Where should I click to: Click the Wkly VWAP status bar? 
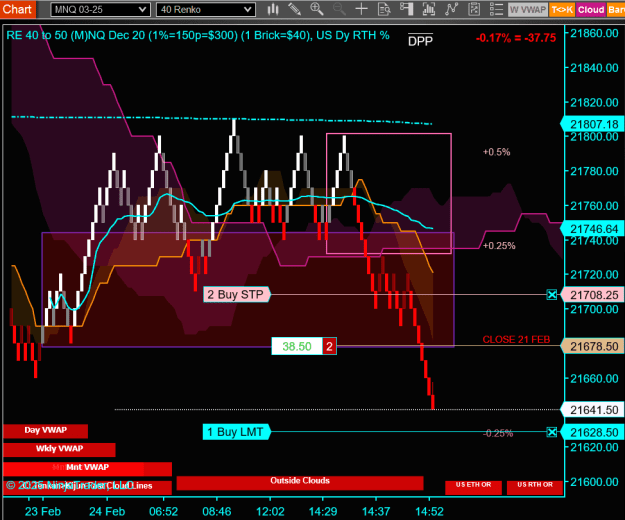[59, 449]
